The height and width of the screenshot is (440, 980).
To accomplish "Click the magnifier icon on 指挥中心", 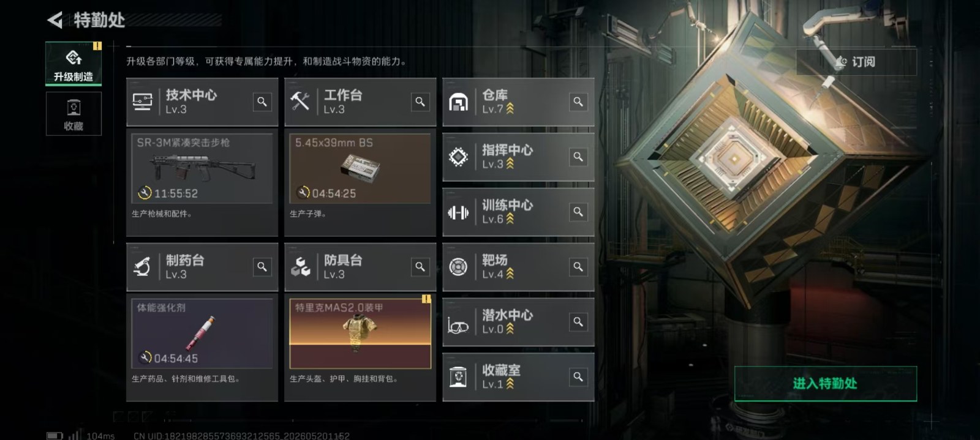I will (578, 157).
